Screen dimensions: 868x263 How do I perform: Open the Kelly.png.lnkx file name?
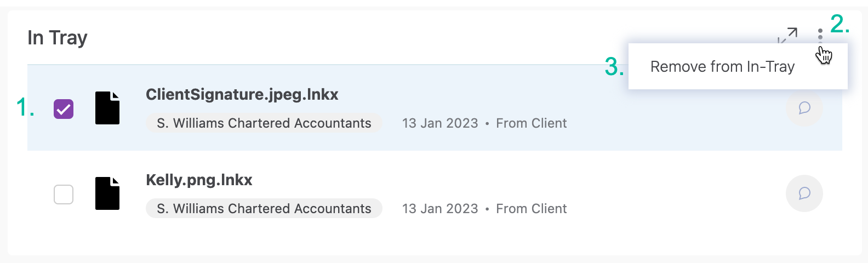[199, 180]
